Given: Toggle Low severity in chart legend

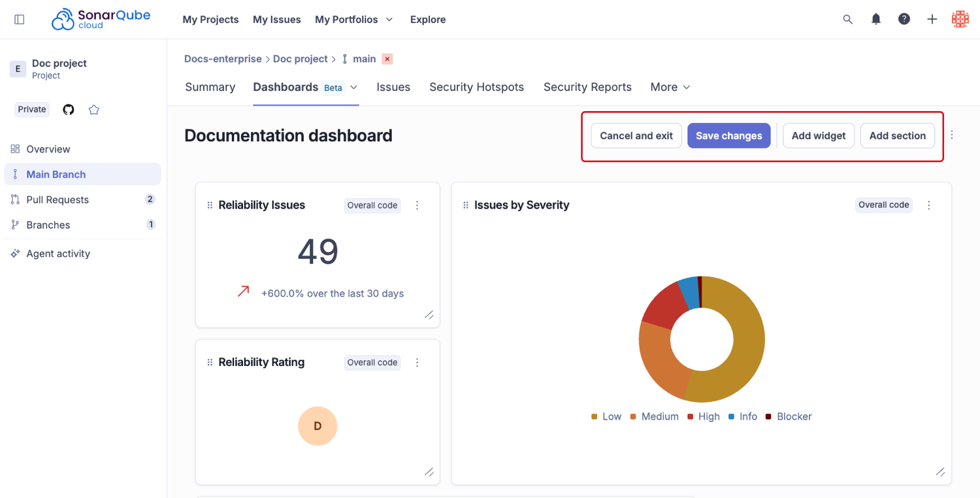Looking at the screenshot, I should [606, 417].
